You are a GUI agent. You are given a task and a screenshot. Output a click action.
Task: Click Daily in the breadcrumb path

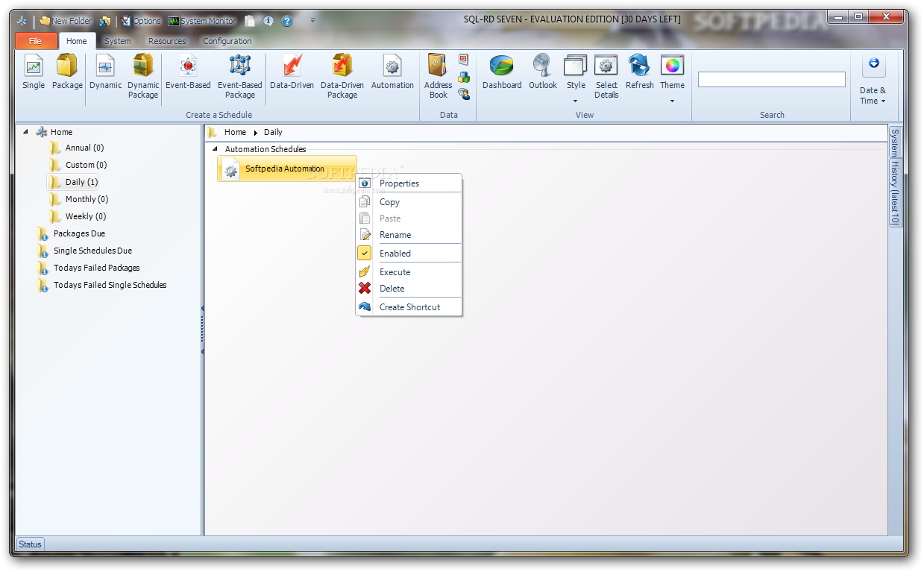pos(273,132)
